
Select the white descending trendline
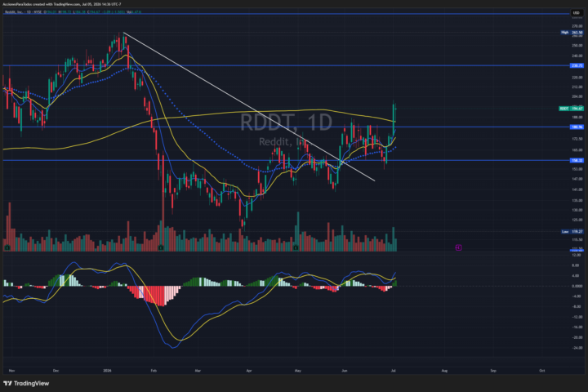point(249,106)
